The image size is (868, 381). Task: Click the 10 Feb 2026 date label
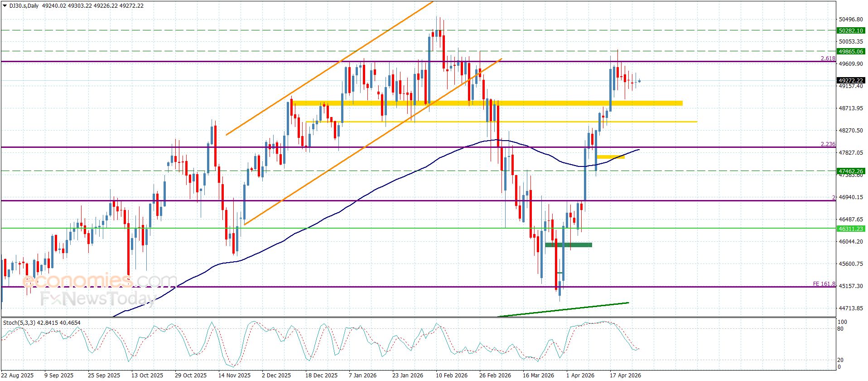451,376
